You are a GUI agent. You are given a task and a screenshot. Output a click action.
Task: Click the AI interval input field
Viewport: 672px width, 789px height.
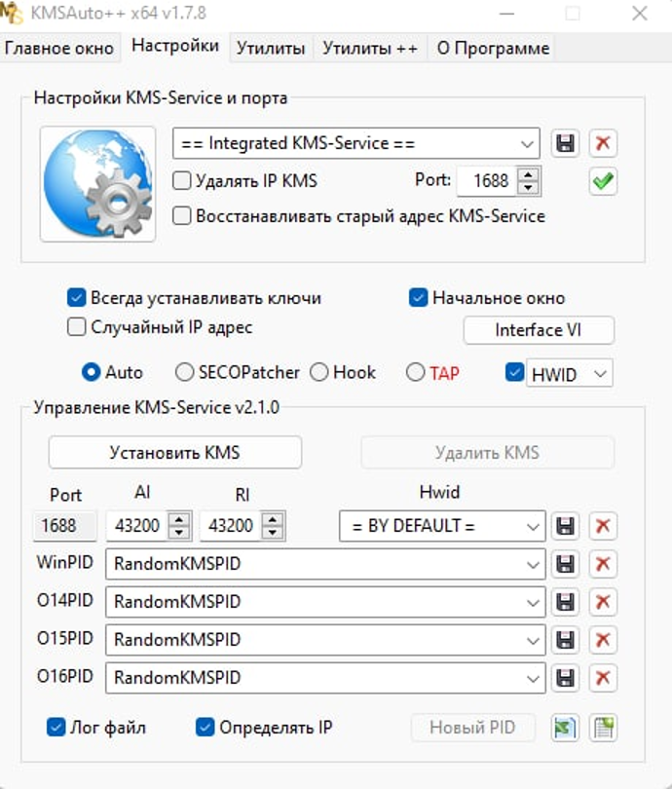click(x=137, y=526)
